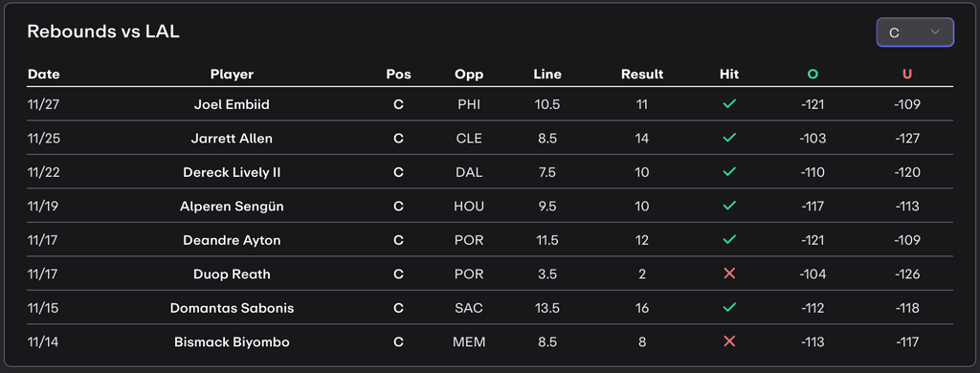Open the position filter dropdown showing C
The width and height of the screenshot is (980, 373).
click(x=915, y=33)
